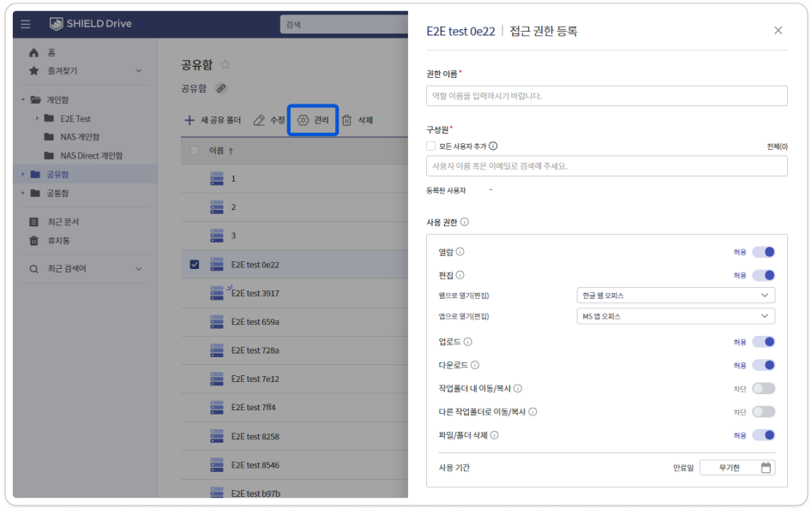Click the 관리 gear icon in toolbar
812x508 pixels.
303,121
